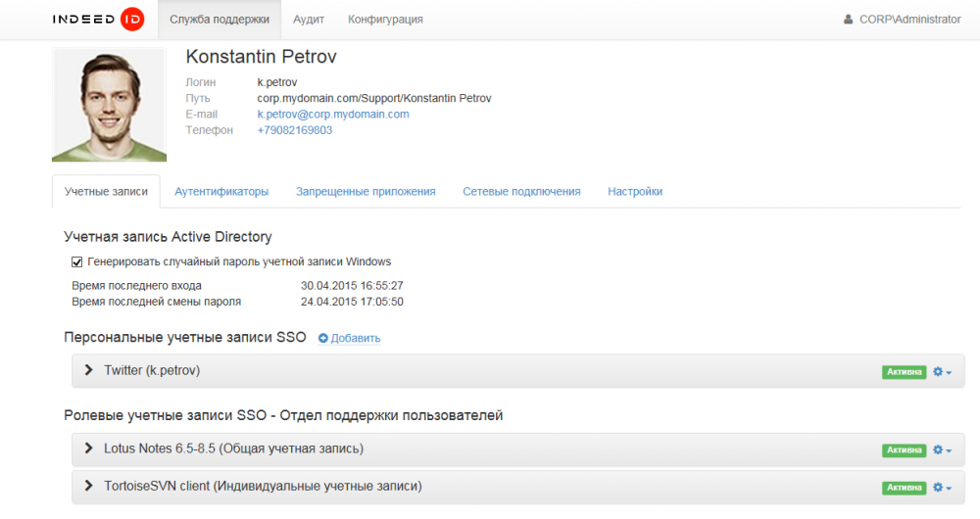The height and width of the screenshot is (519, 980).
Task: Expand the Twitter (k.petrov) account row
Action: pos(89,370)
